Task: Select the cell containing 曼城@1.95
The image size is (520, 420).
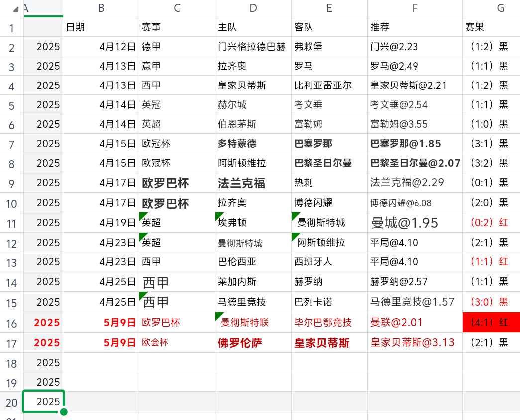Action: (x=415, y=222)
